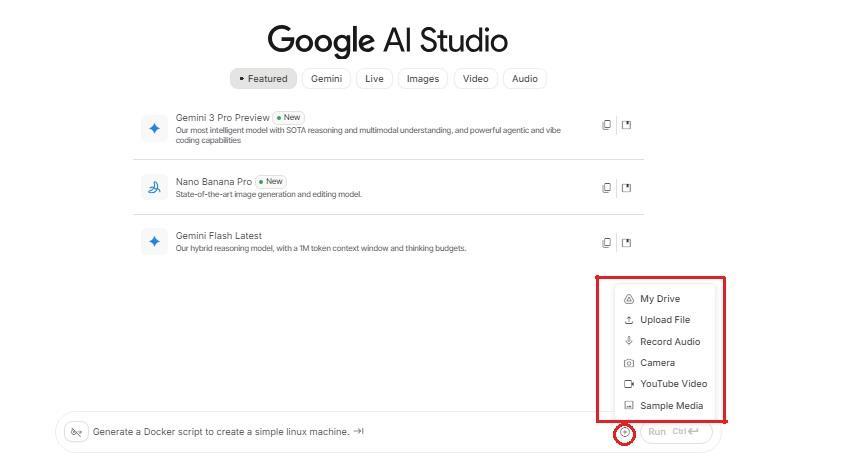
Task: Click the open-in-new icon for Gemini 3 Pro Preview
Action: [x=627, y=125]
